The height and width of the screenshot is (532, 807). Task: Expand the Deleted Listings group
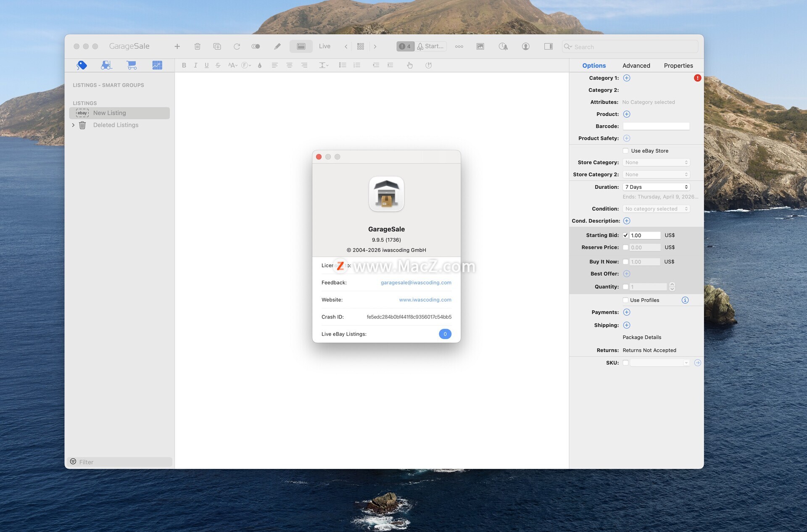point(73,125)
